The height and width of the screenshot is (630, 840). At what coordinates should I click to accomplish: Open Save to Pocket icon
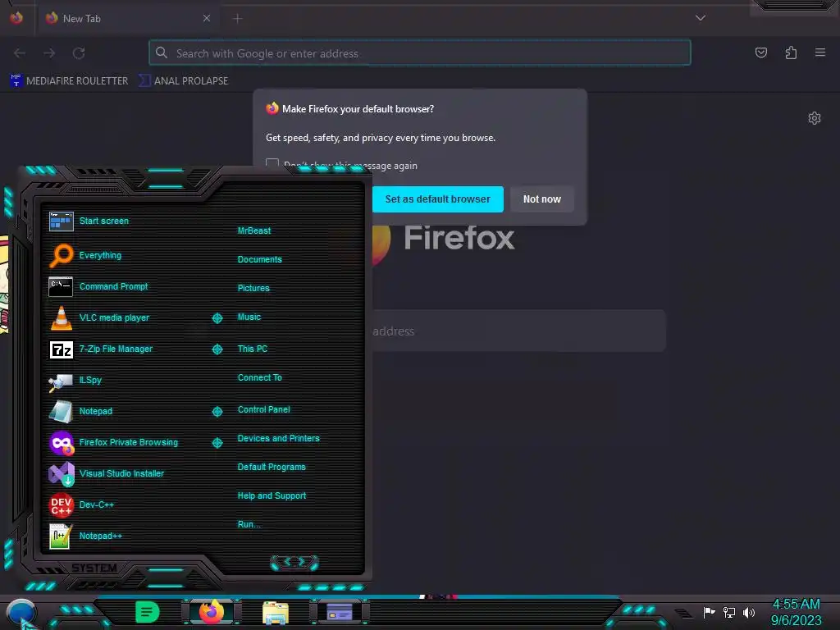[760, 52]
